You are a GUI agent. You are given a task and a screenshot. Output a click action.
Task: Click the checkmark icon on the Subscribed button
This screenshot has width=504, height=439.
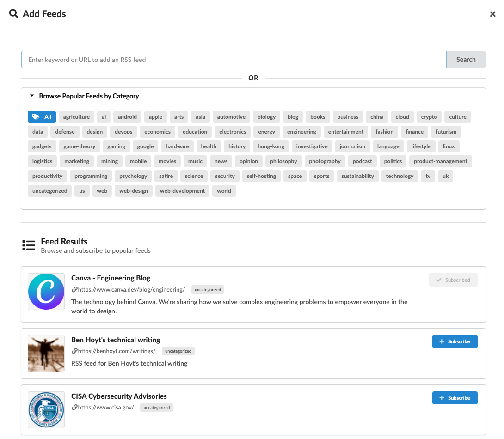438,280
